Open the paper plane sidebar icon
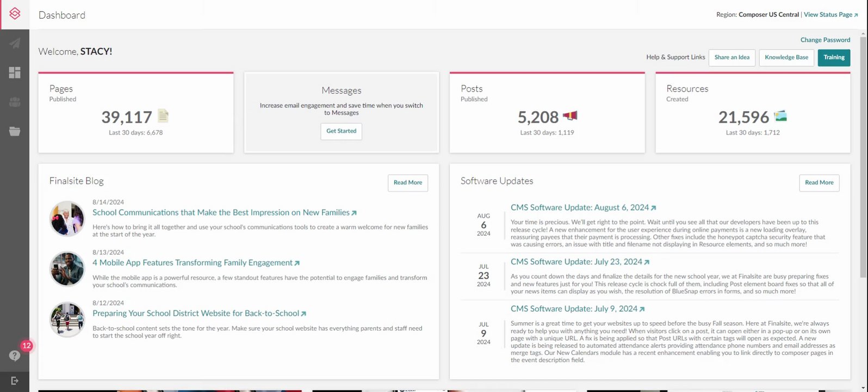This screenshot has width=868, height=392. point(15,44)
